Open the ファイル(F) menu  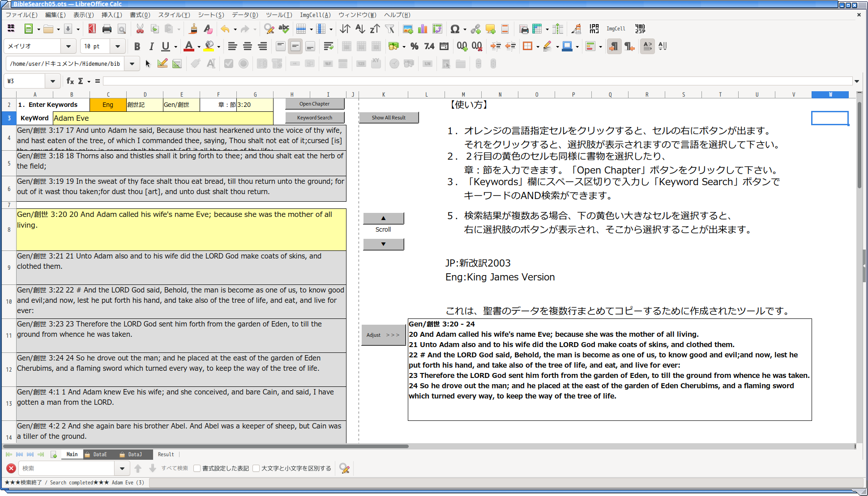coord(21,15)
